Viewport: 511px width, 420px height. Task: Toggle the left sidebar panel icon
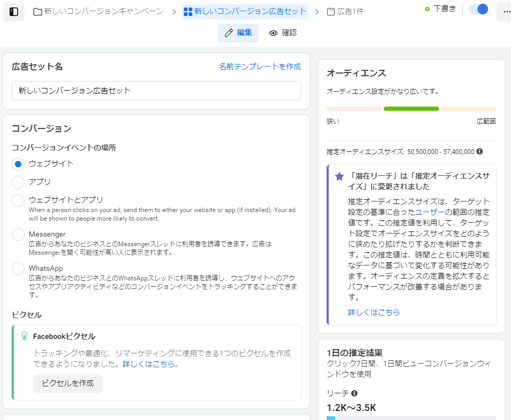pyautogui.click(x=14, y=12)
